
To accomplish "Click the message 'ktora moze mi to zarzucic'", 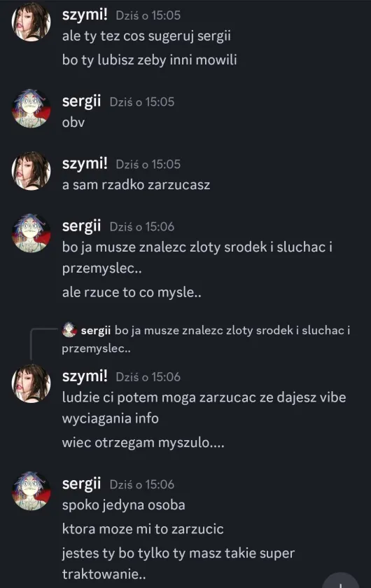I will pos(143,528).
